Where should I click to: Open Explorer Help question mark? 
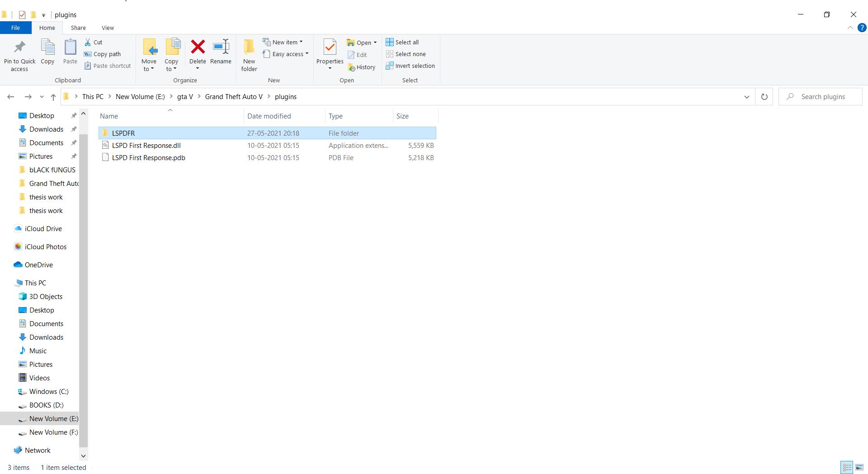click(862, 28)
